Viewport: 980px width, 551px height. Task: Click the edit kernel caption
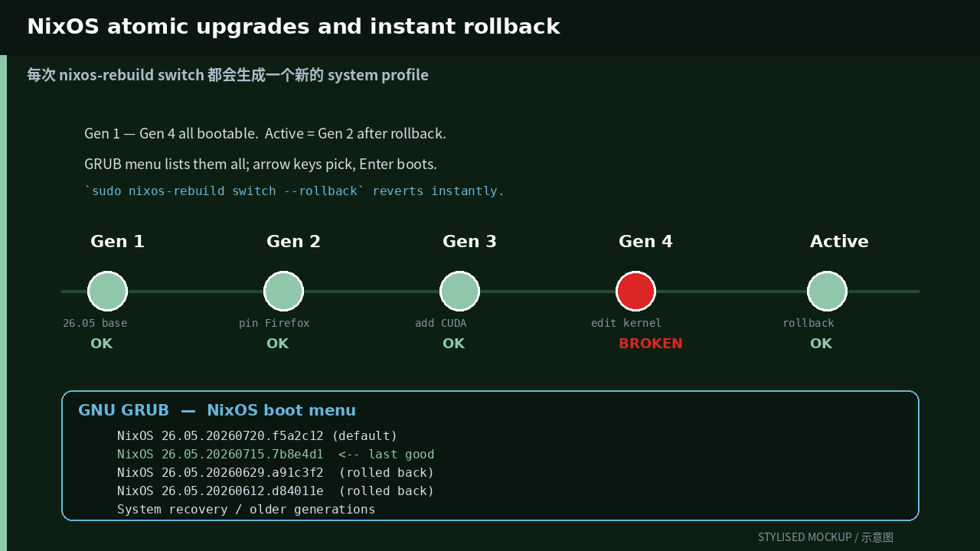point(626,323)
